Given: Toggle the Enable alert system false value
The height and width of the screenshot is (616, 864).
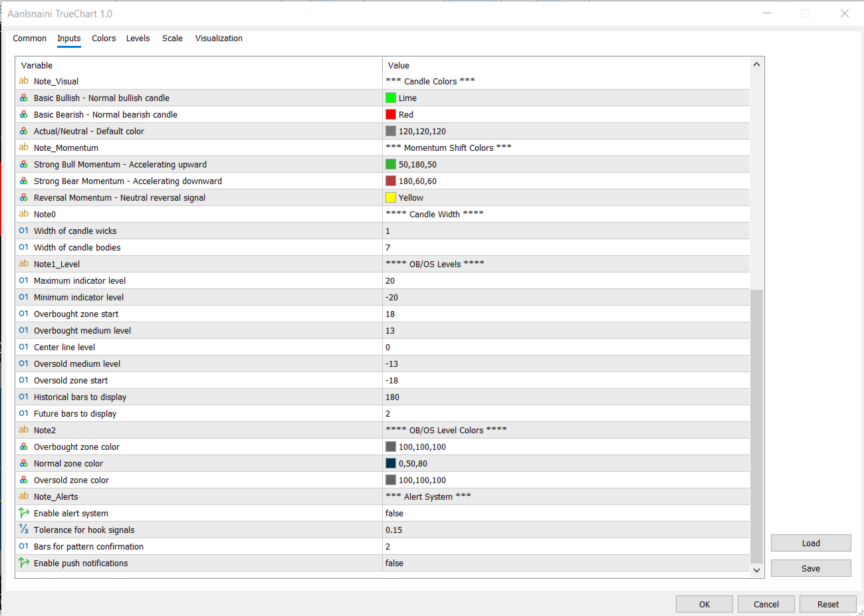Looking at the screenshot, I should [394, 513].
